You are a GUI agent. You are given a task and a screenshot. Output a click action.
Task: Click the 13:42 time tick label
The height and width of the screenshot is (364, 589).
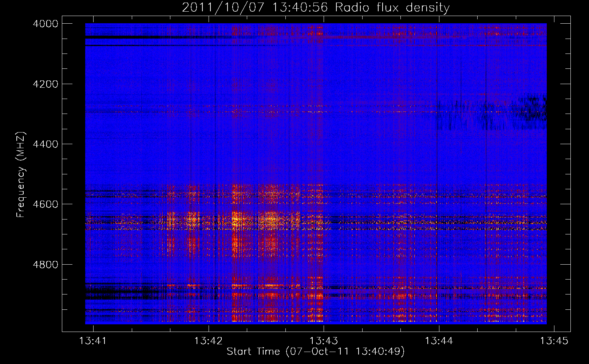point(209,341)
